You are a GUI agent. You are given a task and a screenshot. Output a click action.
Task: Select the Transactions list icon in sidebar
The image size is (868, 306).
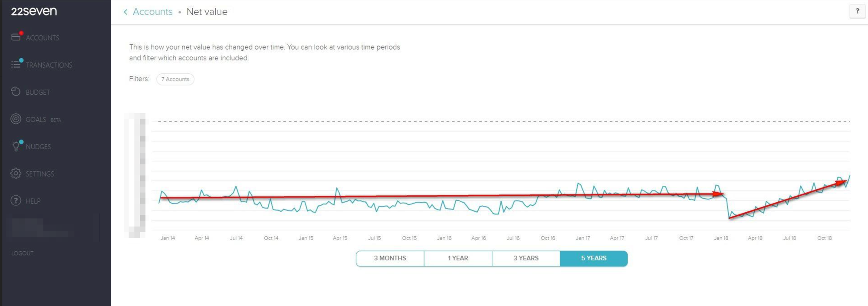pos(16,63)
